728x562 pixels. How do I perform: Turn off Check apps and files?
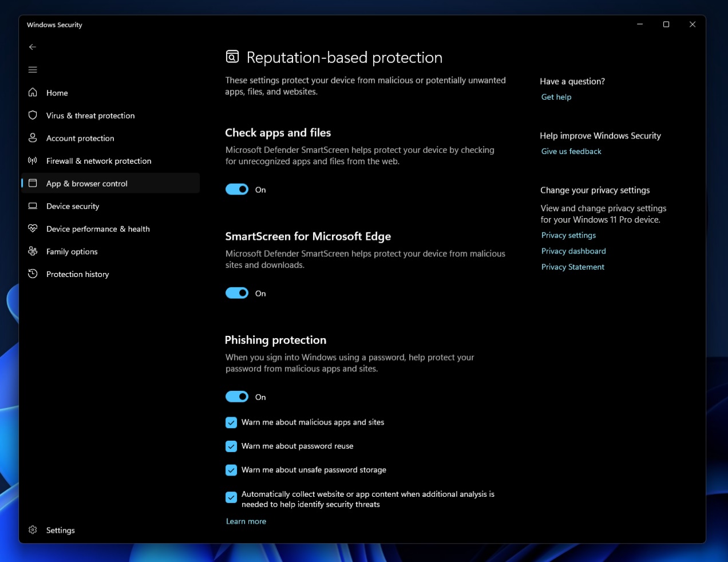pos(236,189)
